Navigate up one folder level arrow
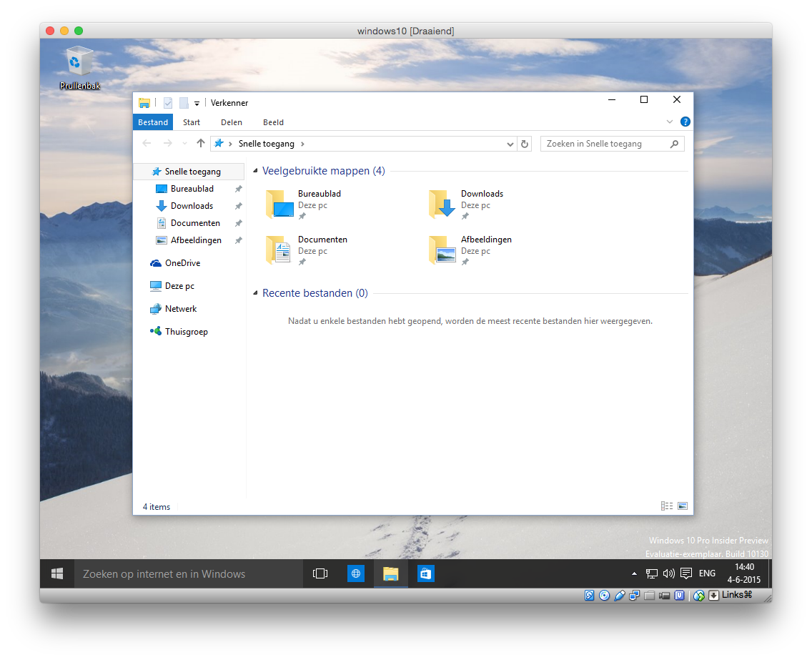 201,144
